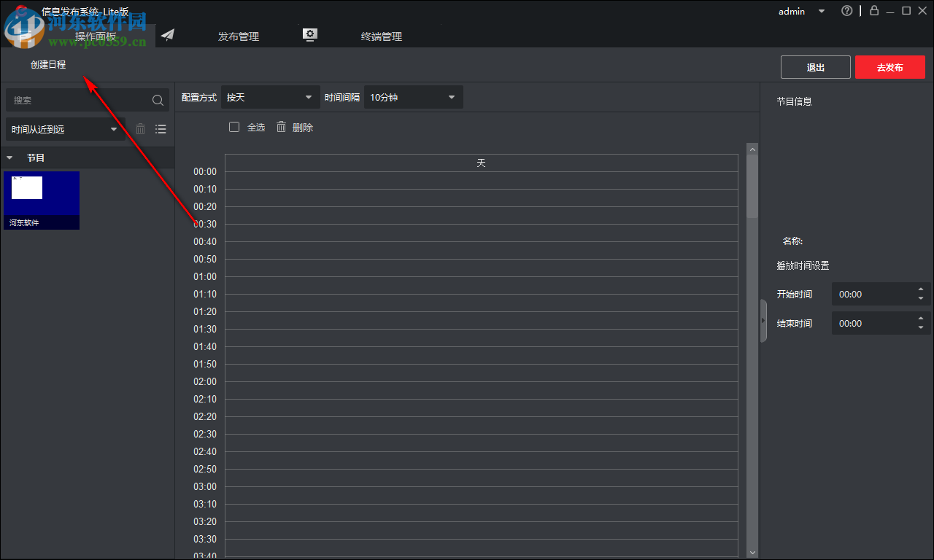This screenshot has width=934, height=560.
Task: Open the 时间从近到远 sort dropdown
Action: click(64, 128)
